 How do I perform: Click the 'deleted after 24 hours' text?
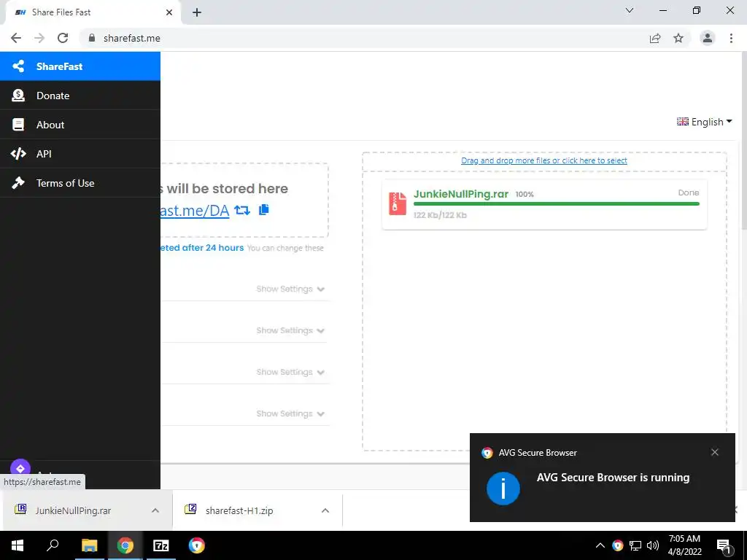coord(202,248)
